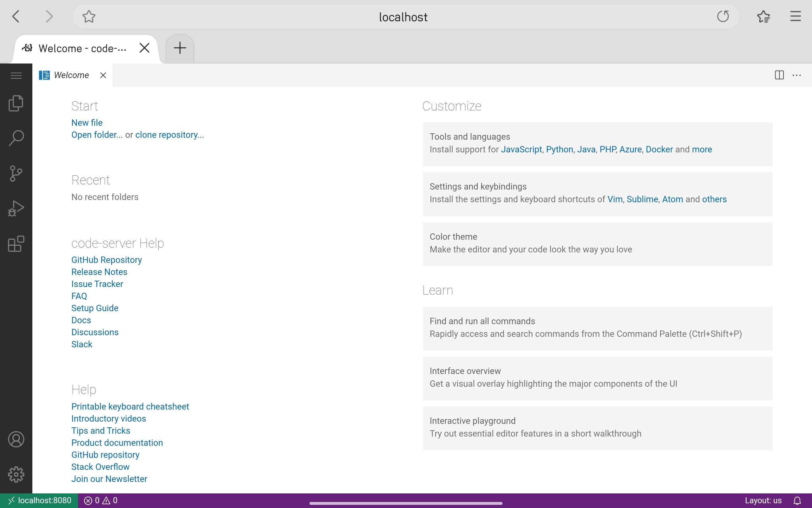Install Atom keybindings link

tap(672, 199)
